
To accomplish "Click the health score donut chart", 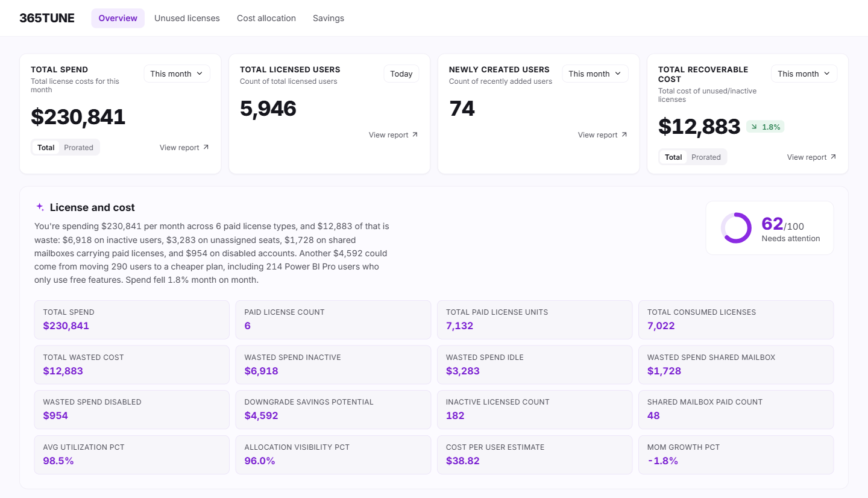I will (x=736, y=228).
